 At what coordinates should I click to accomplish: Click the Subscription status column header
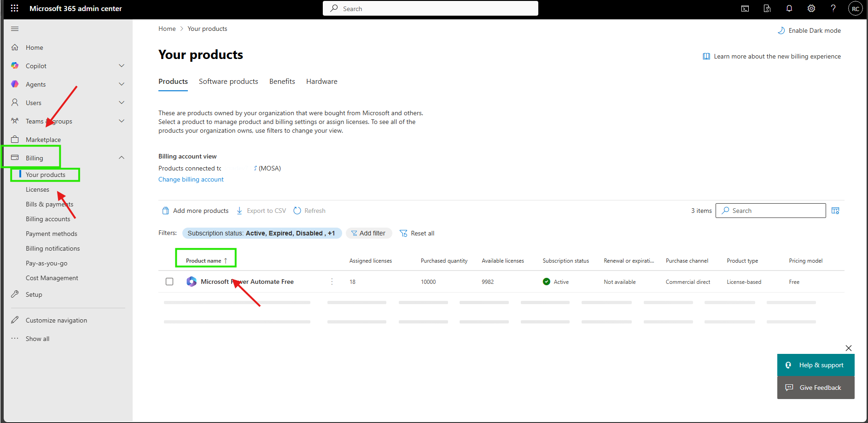(x=566, y=261)
